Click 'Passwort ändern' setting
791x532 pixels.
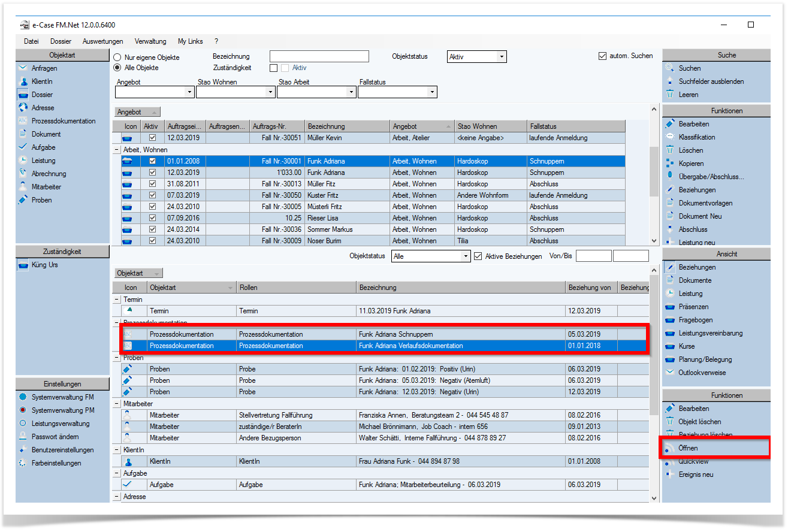55,437
